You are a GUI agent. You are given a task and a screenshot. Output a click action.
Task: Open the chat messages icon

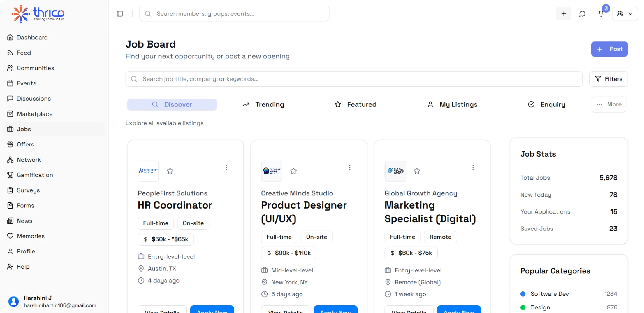(582, 14)
